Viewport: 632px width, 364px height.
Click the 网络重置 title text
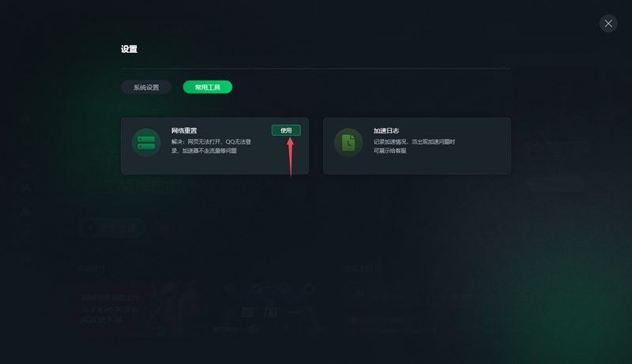click(184, 130)
